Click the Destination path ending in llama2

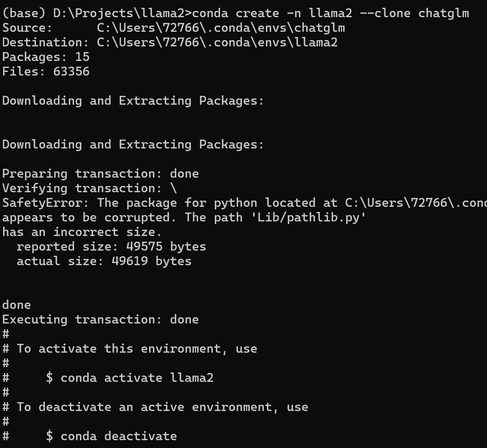(217, 42)
